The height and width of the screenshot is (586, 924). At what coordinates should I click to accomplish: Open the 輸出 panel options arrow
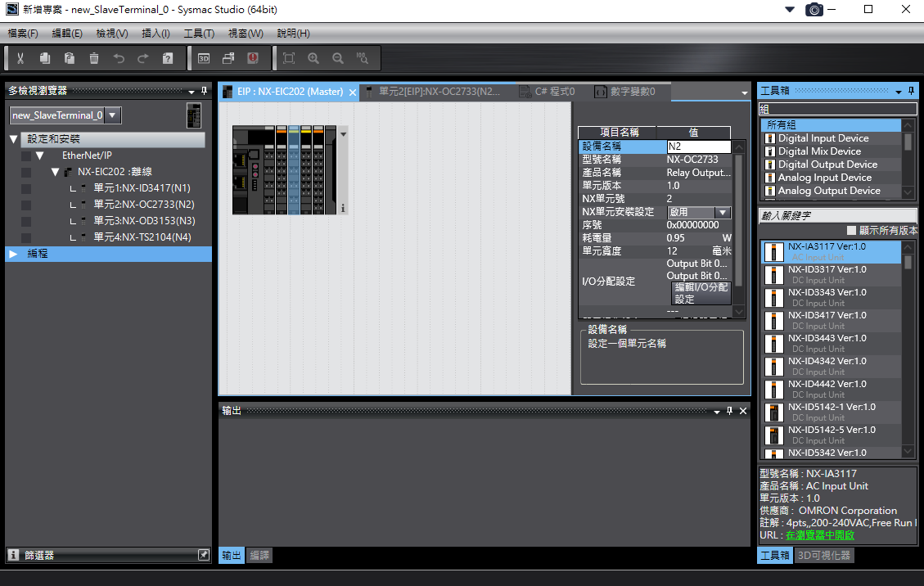coord(717,412)
